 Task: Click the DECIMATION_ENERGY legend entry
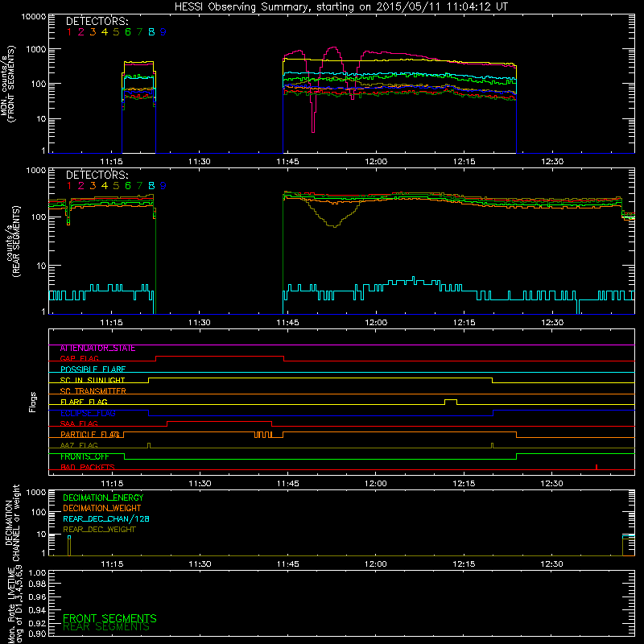click(x=103, y=497)
